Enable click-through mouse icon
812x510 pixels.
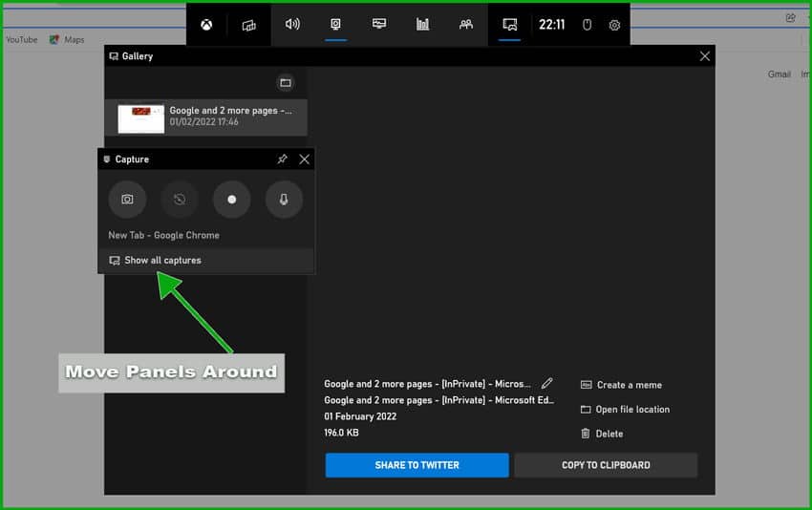(x=588, y=25)
